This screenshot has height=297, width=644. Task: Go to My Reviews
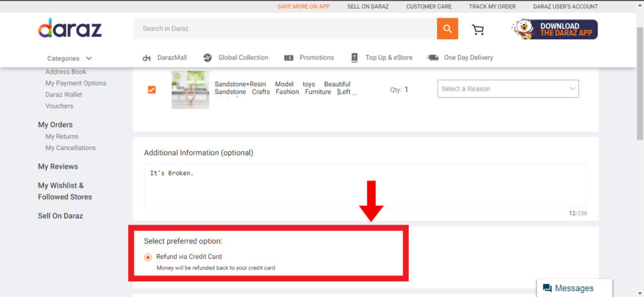click(x=58, y=167)
